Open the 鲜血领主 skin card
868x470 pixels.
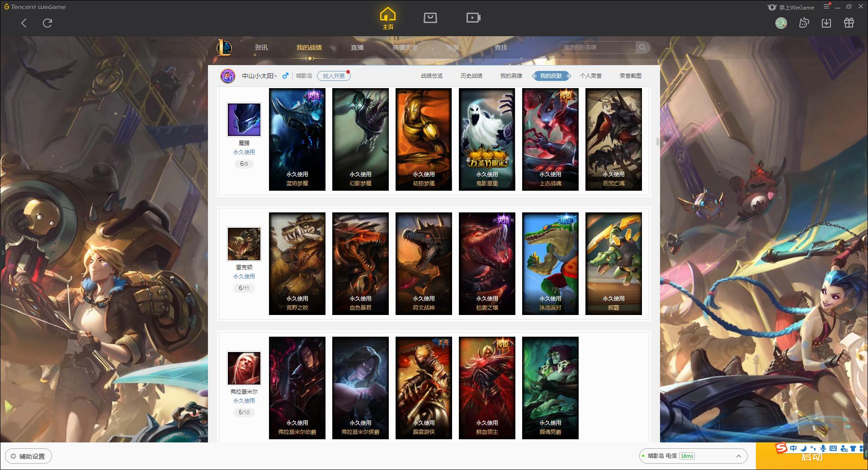click(487, 388)
